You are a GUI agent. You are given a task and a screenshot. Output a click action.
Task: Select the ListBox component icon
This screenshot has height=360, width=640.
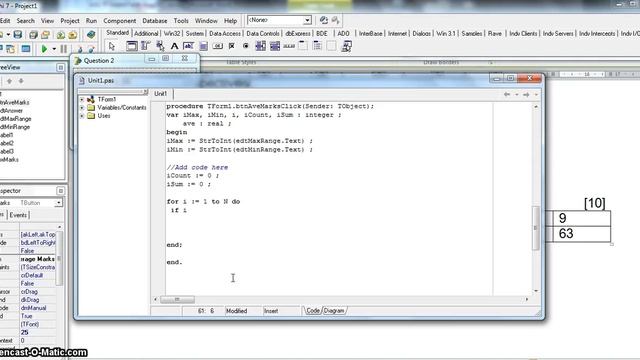(x=260, y=46)
